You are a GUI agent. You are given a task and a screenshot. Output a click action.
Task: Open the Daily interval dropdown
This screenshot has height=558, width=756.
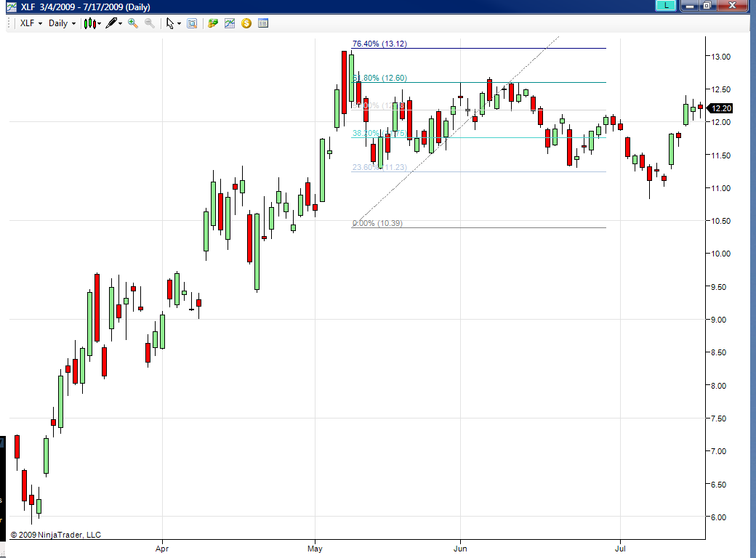tap(63, 23)
